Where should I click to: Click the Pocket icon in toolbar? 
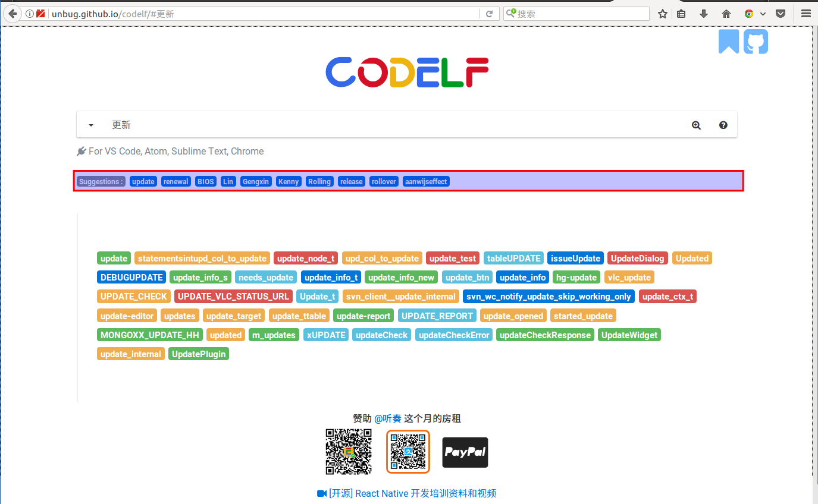point(781,14)
